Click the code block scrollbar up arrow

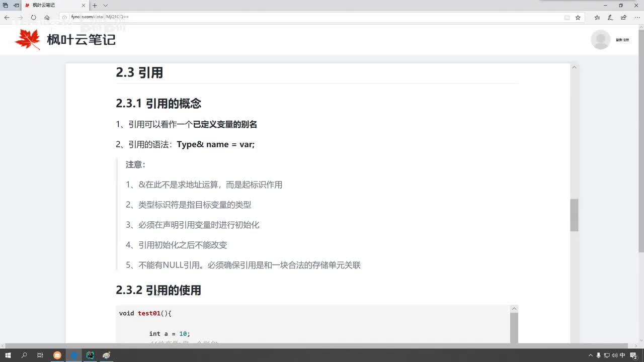pos(514,309)
